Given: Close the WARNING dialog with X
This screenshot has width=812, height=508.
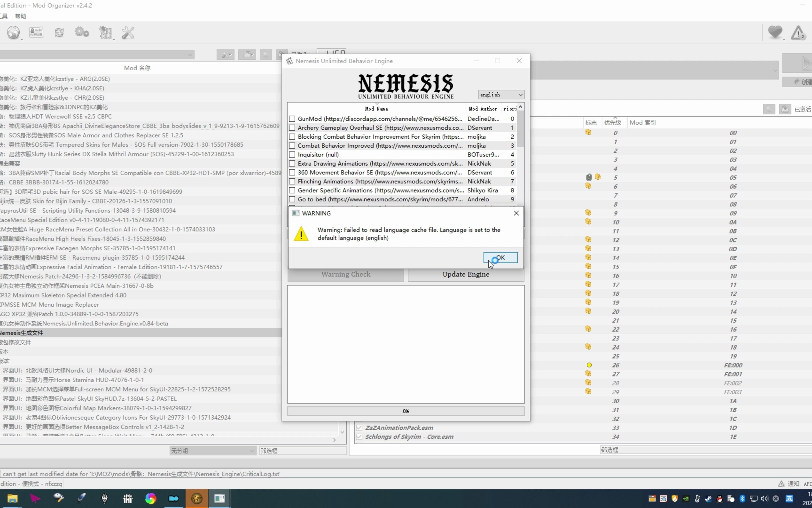Looking at the screenshot, I should point(516,213).
